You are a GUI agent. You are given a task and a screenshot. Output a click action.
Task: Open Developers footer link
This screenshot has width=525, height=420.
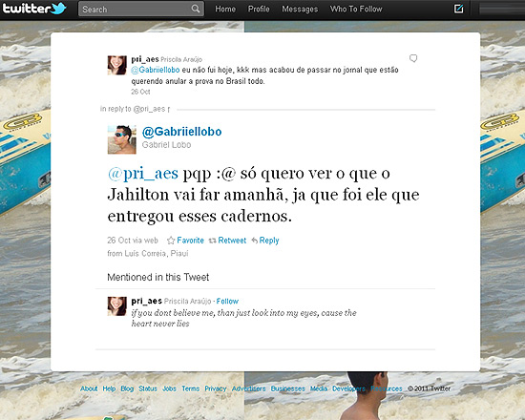pos(348,388)
